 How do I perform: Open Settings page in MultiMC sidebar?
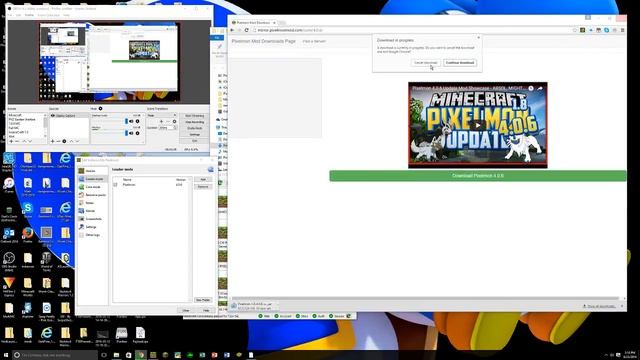pos(93,227)
